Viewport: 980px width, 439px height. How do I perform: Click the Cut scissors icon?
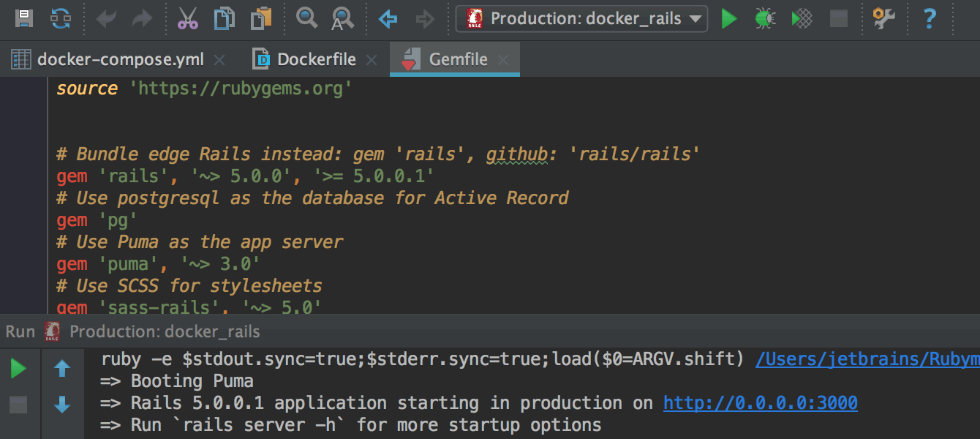tap(188, 18)
